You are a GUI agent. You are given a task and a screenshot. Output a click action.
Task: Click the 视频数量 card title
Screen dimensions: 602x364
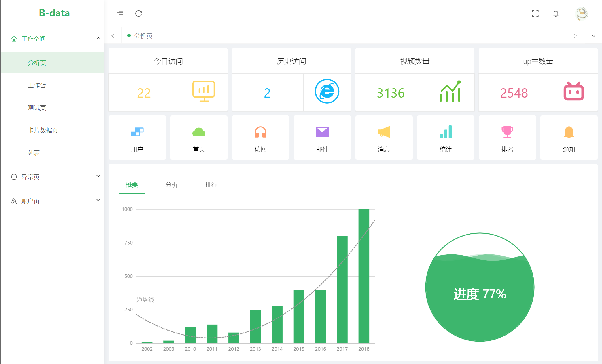pyautogui.click(x=415, y=61)
